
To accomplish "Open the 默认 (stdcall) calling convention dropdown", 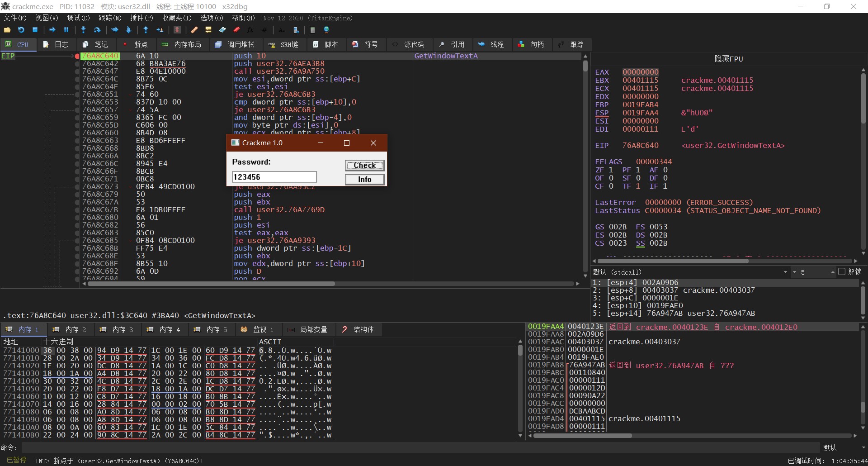I will coord(785,272).
